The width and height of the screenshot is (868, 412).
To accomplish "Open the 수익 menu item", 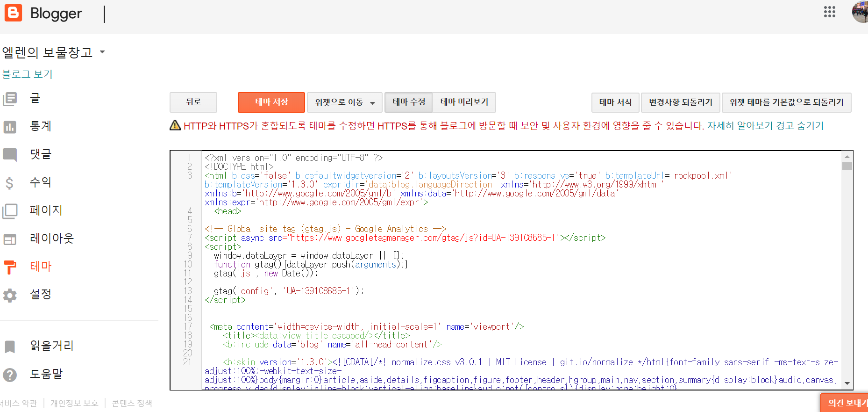I will point(41,182).
